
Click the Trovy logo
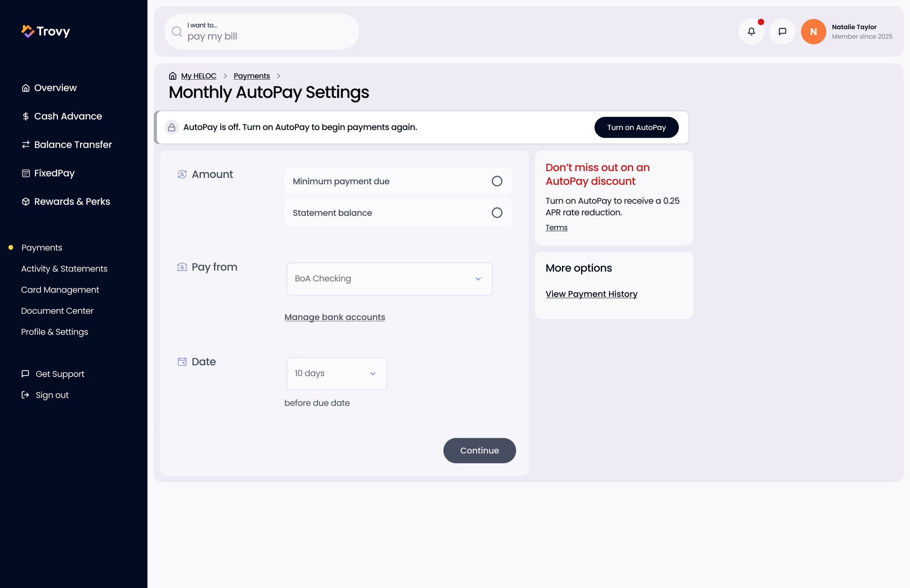pyautogui.click(x=46, y=31)
